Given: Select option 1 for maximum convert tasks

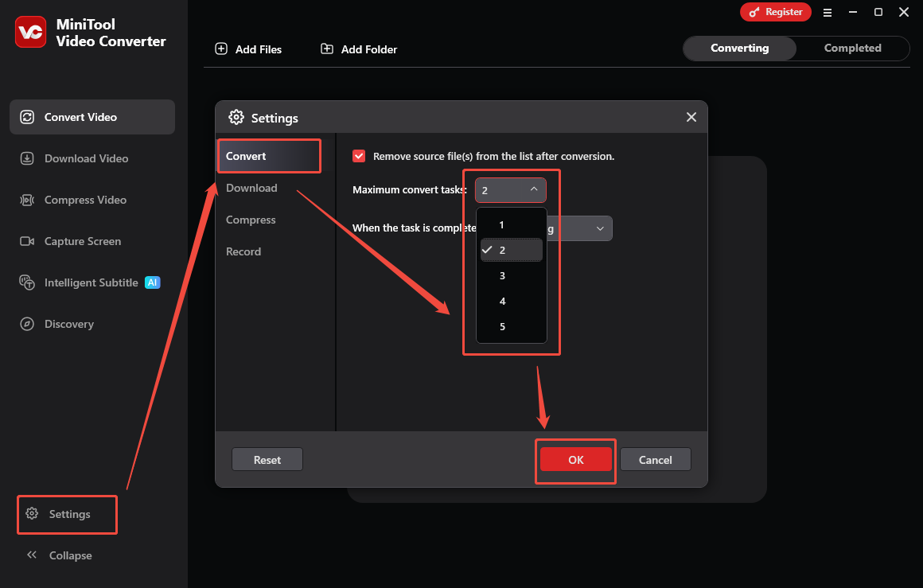Looking at the screenshot, I should pyautogui.click(x=501, y=224).
